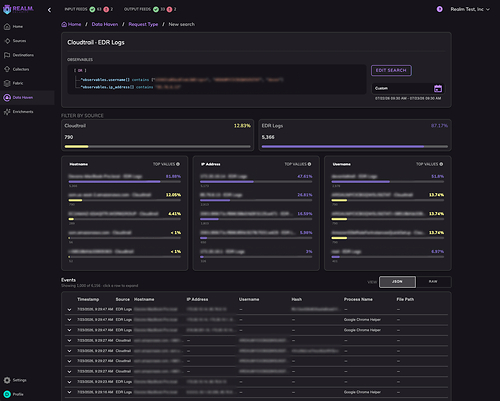Expand the second event row chevron
Viewport: 500px width, 401px height.
click(69, 320)
